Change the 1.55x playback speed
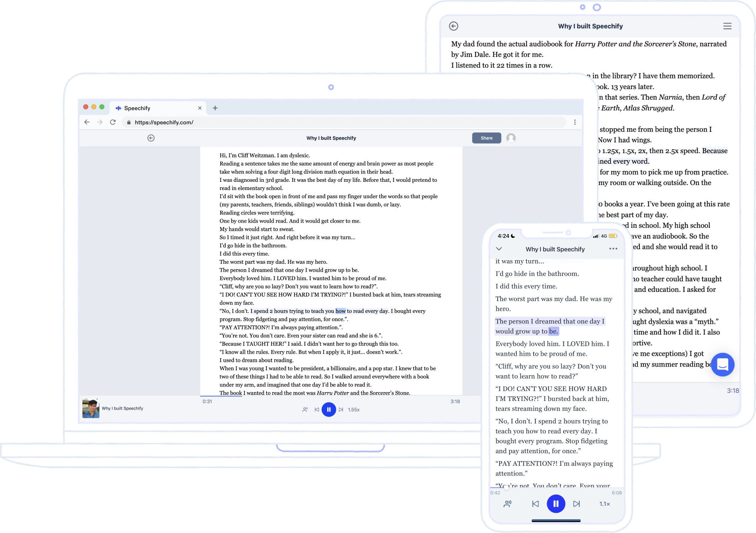The image size is (756, 533). [354, 410]
